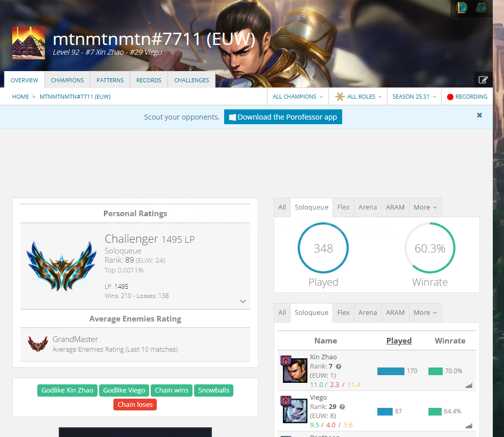The width and height of the screenshot is (504, 437).
Task: Open the All Champions dropdown
Action: pyautogui.click(x=298, y=97)
